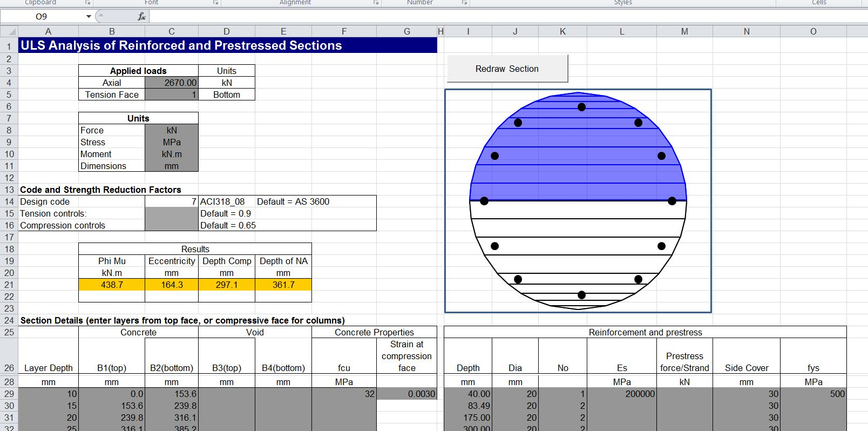Select the Tension Face value cell
This screenshot has height=431, width=868.
[x=172, y=95]
